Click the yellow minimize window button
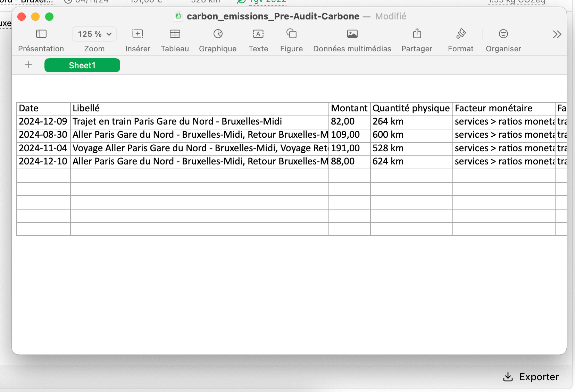This screenshot has height=392, width=575. pyautogui.click(x=35, y=17)
